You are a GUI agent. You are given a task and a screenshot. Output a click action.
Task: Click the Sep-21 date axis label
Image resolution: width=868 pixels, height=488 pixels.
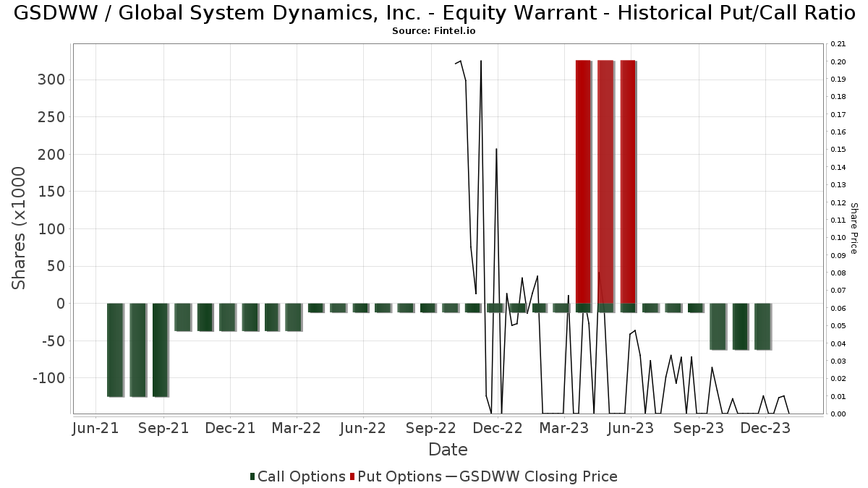163,428
